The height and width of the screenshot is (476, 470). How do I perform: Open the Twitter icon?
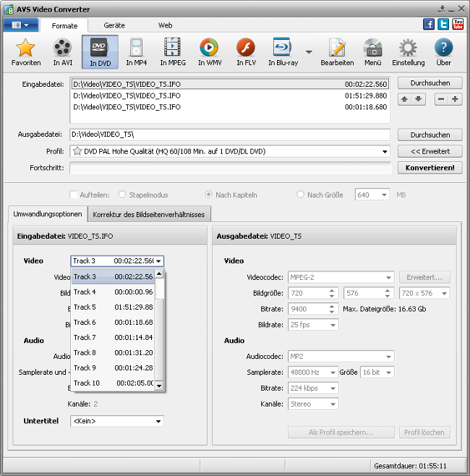click(443, 25)
